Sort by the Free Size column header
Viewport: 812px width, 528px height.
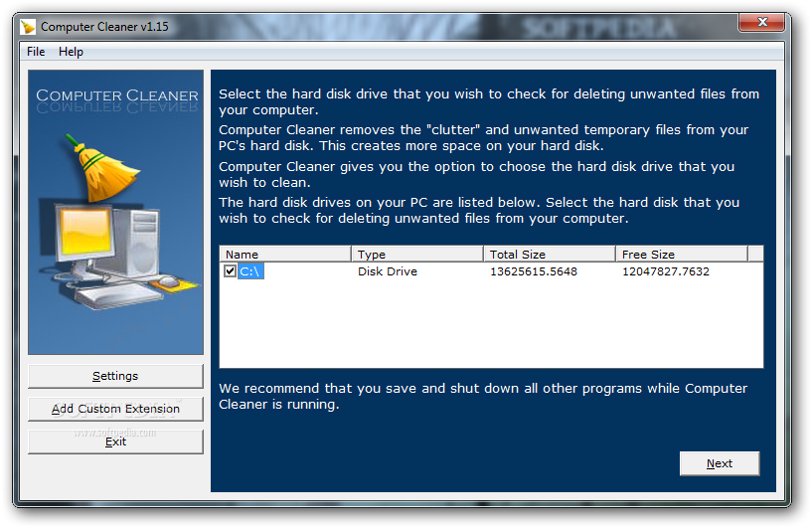pyautogui.click(x=682, y=254)
